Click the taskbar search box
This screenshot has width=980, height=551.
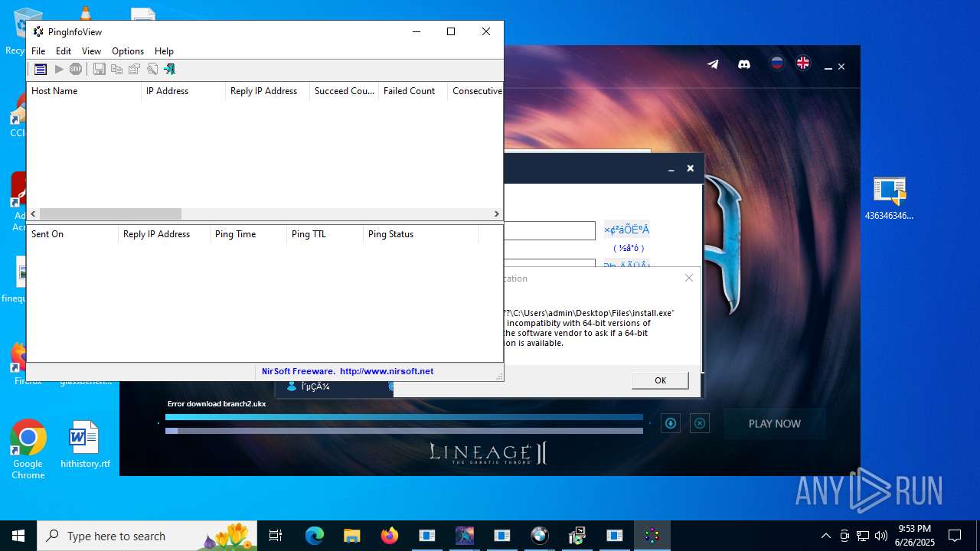pyautogui.click(x=149, y=536)
